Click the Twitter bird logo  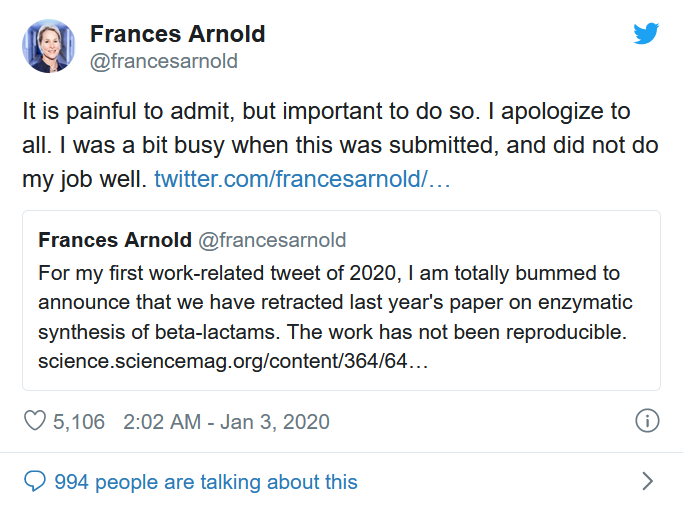646,34
